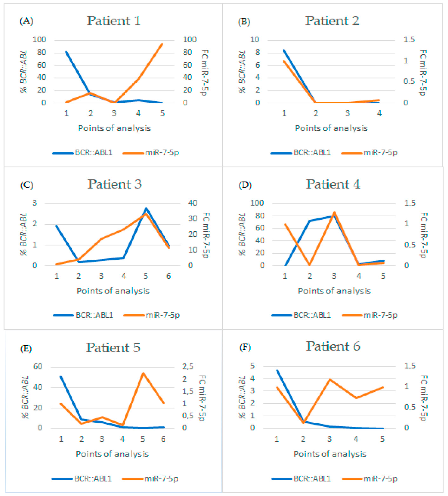Click panel label (A)
The height and width of the screenshot is (496, 448).
26,21
